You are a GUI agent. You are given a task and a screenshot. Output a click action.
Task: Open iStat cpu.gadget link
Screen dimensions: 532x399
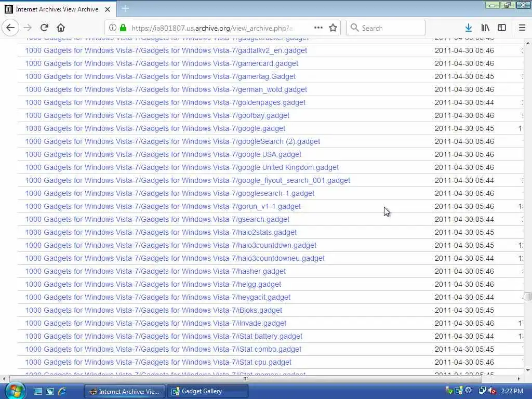point(158,362)
